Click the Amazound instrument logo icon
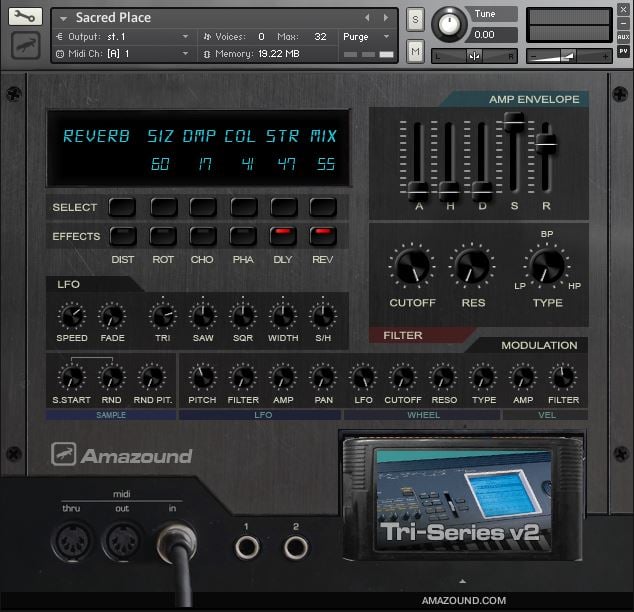Screen dimensions: 634x612 coord(25,45)
